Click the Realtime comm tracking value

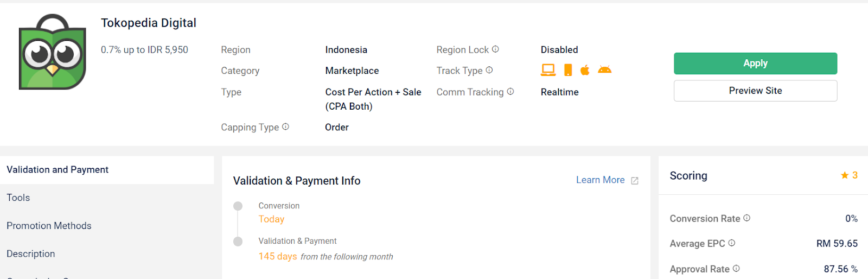[x=559, y=92]
